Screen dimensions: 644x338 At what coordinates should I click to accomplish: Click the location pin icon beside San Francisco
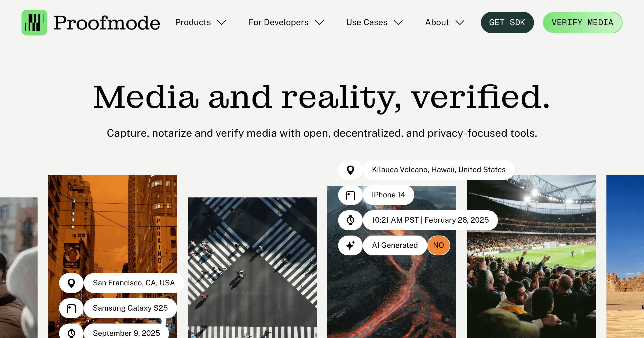pos(71,283)
